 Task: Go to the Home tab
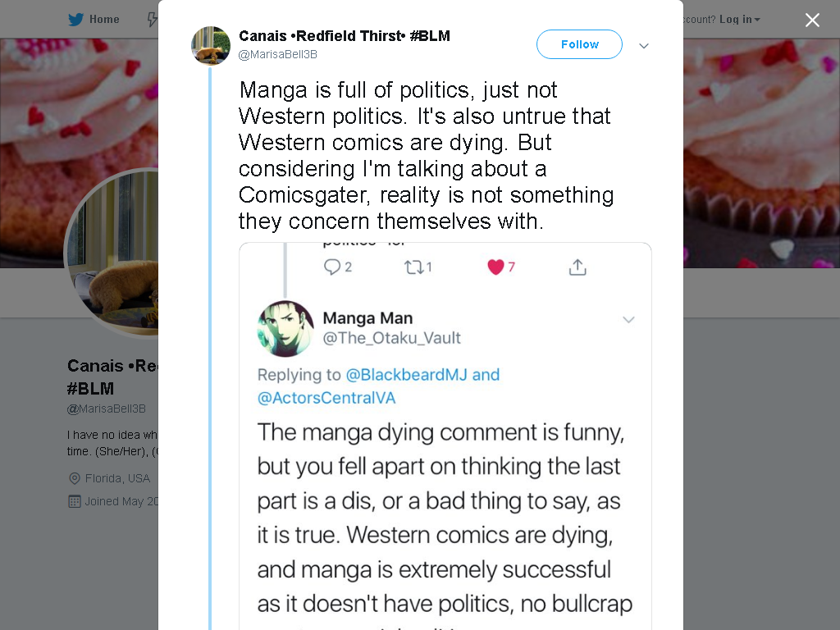pos(94,20)
